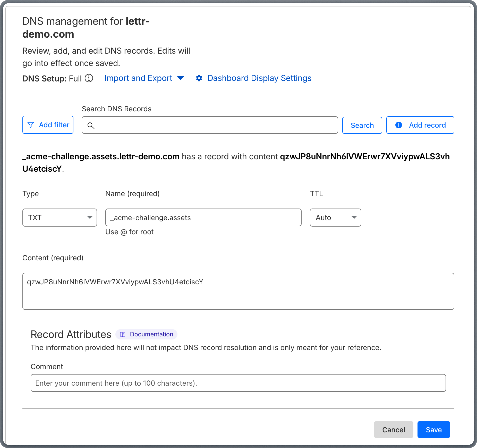Click the plus icon on Add record

[x=399, y=125]
